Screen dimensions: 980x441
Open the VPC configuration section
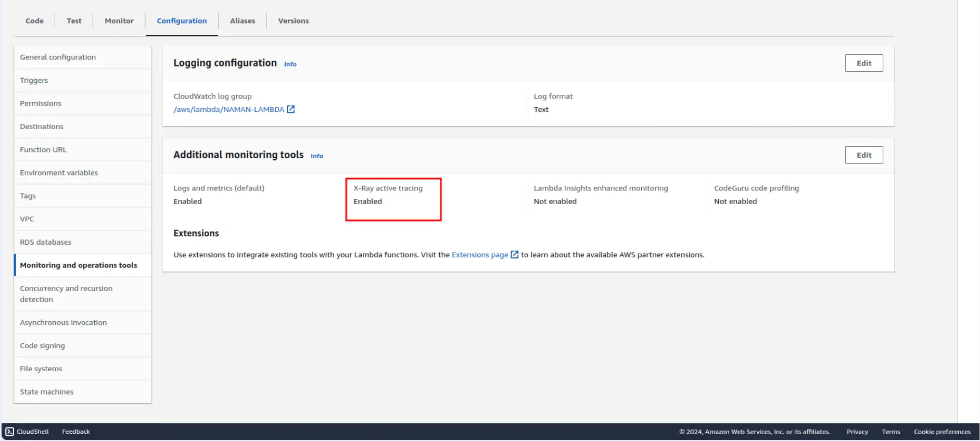tap(27, 219)
